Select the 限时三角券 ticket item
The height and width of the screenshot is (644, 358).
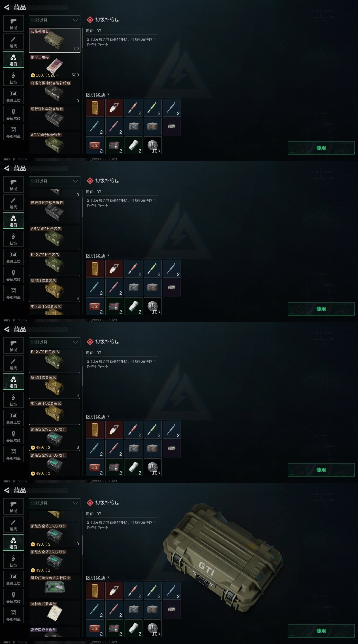55,66
